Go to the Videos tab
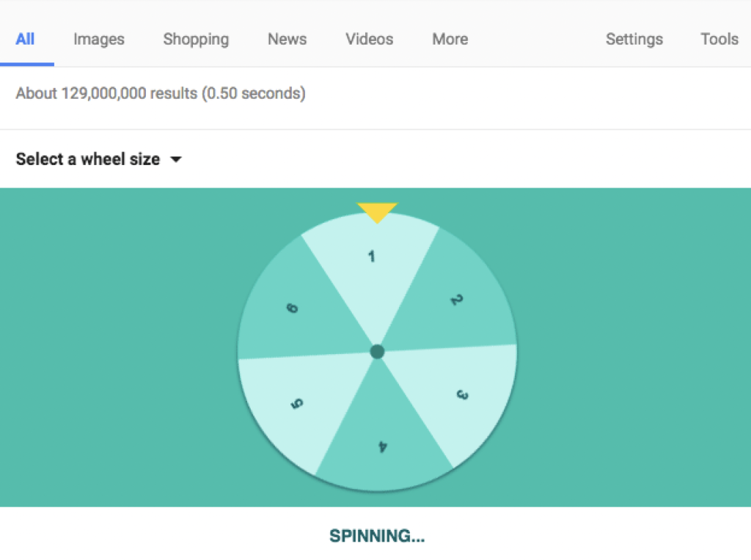 click(x=370, y=40)
